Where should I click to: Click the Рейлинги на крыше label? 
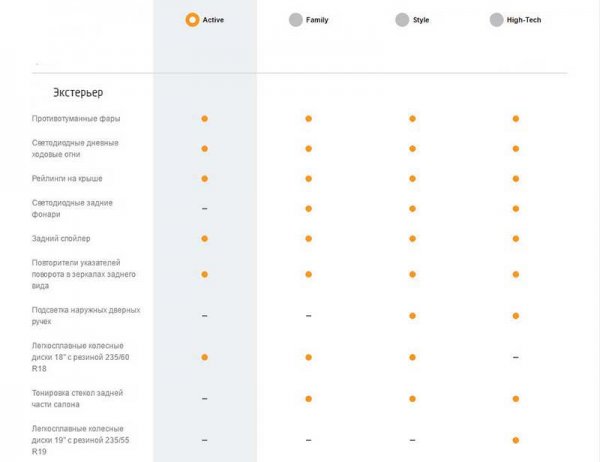[x=67, y=179]
